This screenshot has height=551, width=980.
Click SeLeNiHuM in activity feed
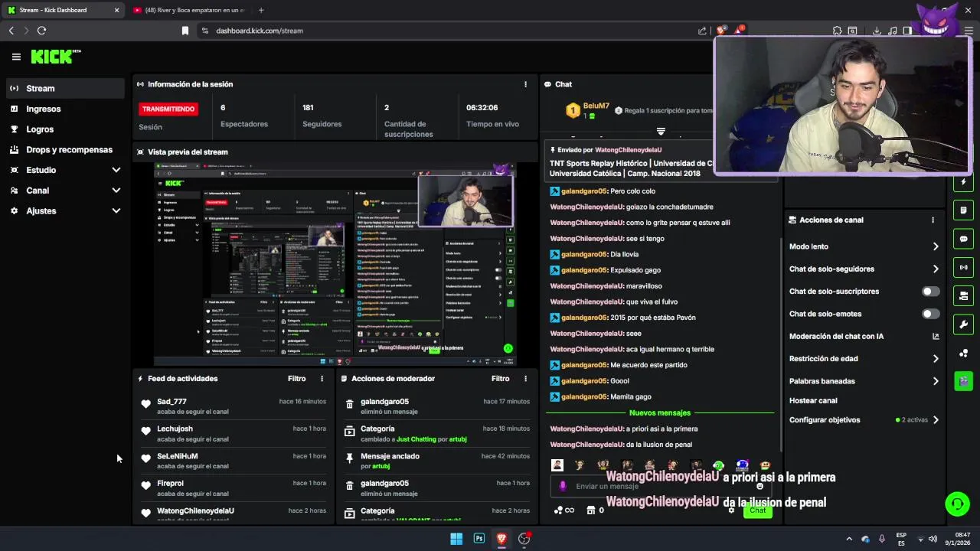pos(177,456)
